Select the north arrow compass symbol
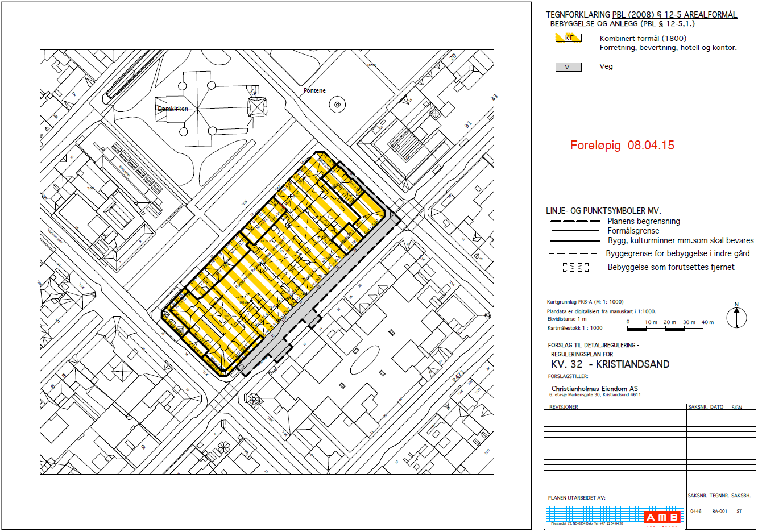Image resolution: width=758 pixels, height=532 pixels. (736, 315)
